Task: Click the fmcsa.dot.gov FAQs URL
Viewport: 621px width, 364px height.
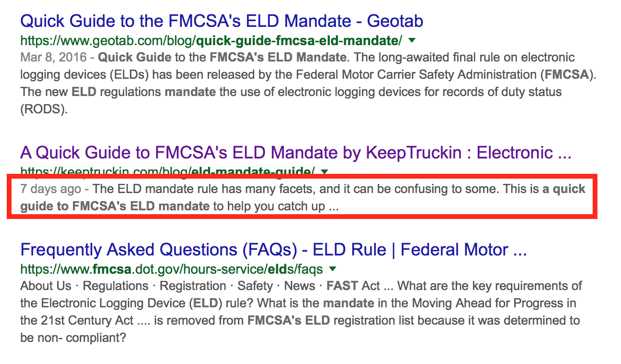Action: (172, 269)
